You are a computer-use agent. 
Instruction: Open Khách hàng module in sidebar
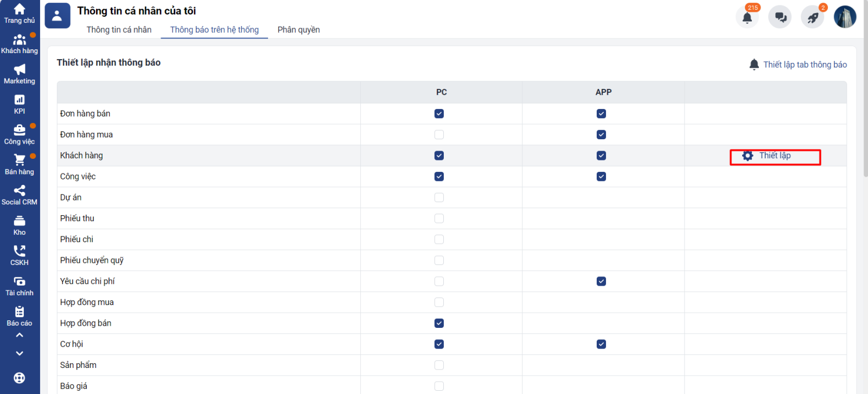20,40
